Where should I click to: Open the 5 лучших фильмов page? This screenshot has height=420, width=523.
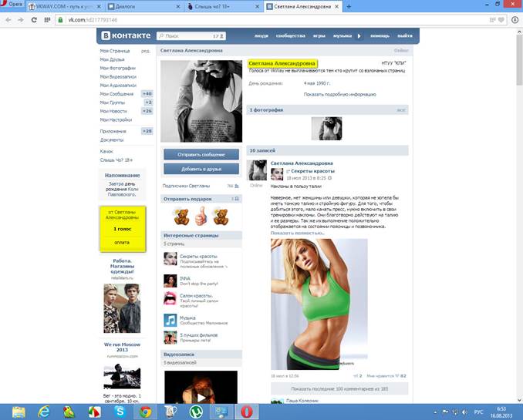tap(198, 335)
